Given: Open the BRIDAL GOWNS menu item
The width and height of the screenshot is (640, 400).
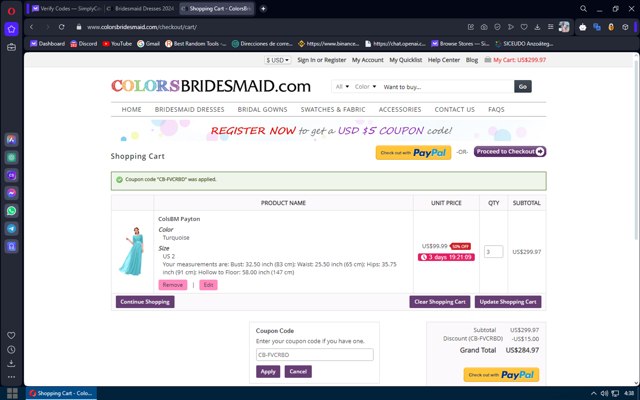Looking at the screenshot, I should pos(262,109).
